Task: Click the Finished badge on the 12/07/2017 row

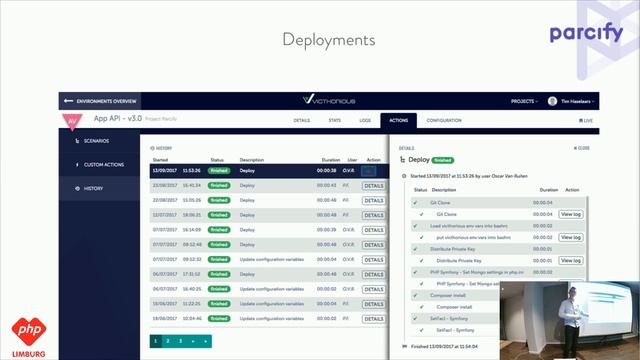Action: point(219,215)
